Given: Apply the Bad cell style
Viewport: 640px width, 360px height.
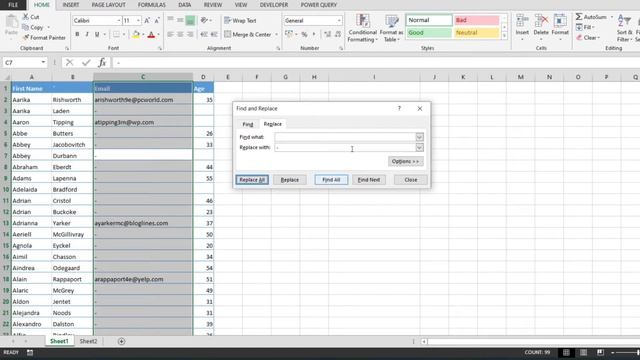Looking at the screenshot, I should tap(476, 20).
